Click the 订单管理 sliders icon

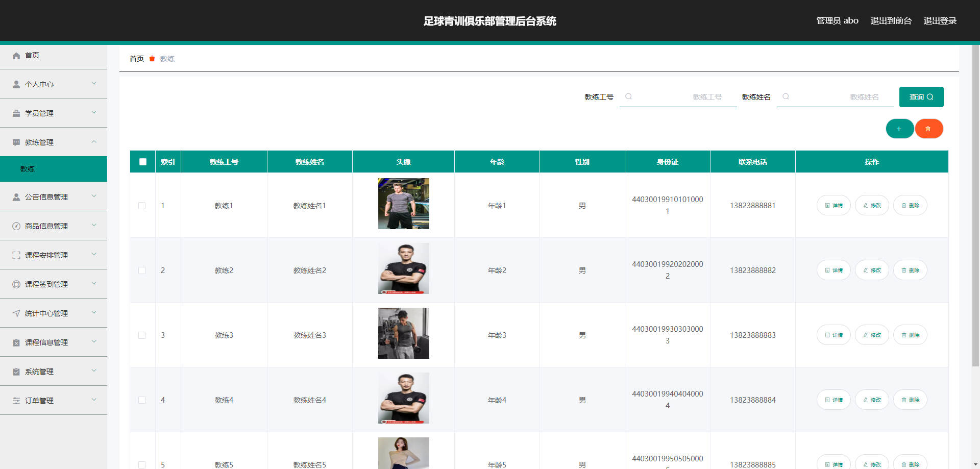16,401
